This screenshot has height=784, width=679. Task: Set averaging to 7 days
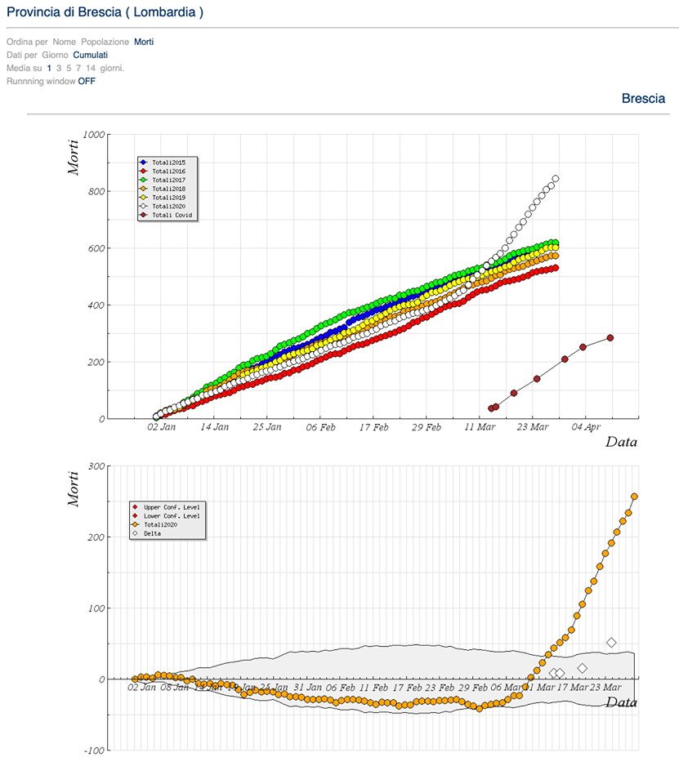[78, 68]
